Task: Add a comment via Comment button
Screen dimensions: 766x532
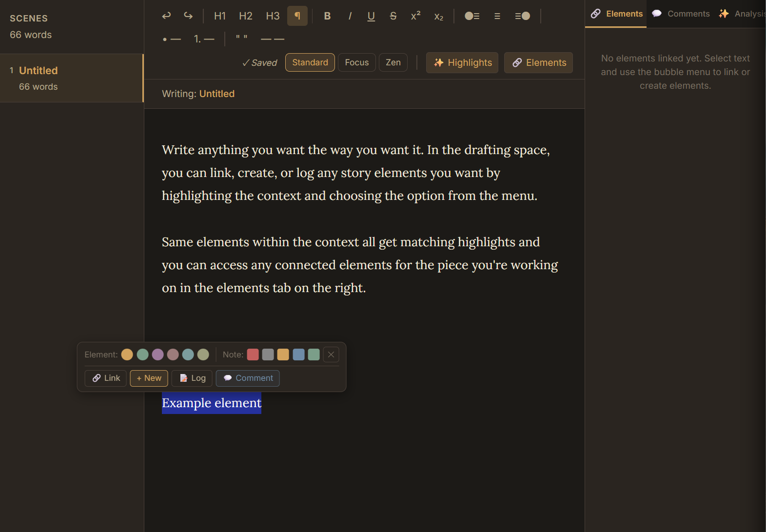Action: click(248, 378)
